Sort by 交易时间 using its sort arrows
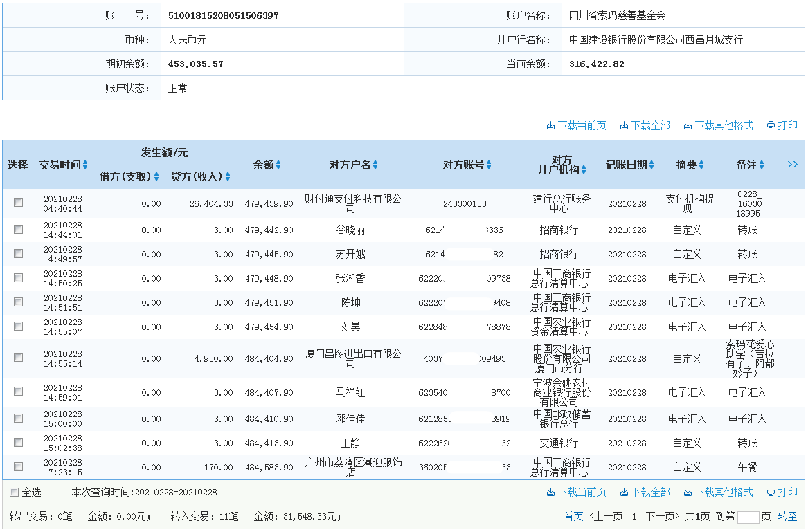The height and width of the screenshot is (532, 808). pos(84,165)
